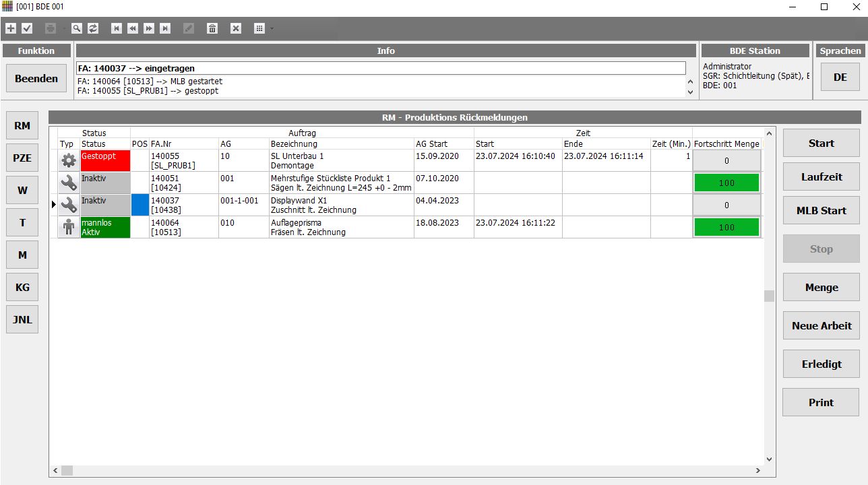Go to next record icon
The width and height of the screenshot is (868, 485).
tap(149, 28)
